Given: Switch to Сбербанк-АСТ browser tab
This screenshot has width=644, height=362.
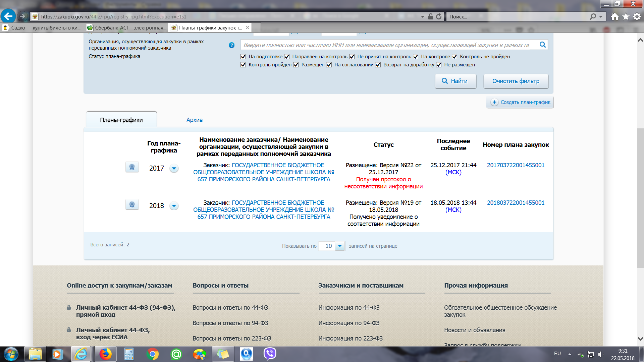Looking at the screenshot, I should [126, 27].
